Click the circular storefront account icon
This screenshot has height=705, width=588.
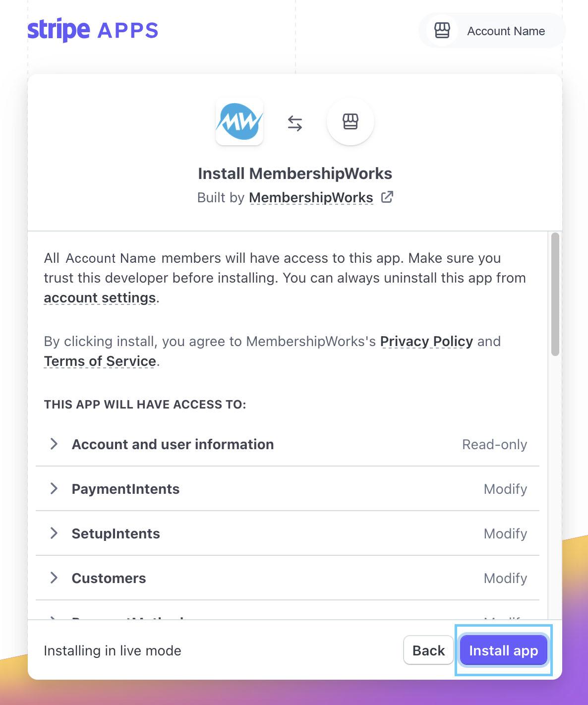(350, 122)
